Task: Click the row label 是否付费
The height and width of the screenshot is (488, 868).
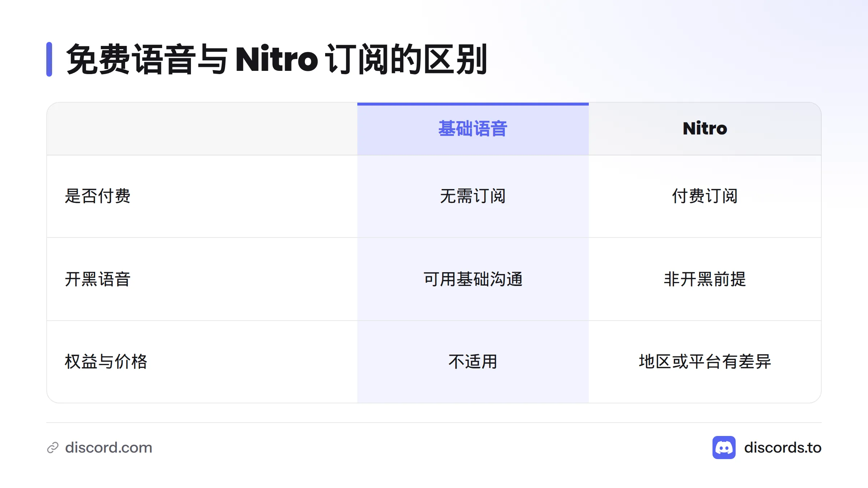Action: point(98,196)
